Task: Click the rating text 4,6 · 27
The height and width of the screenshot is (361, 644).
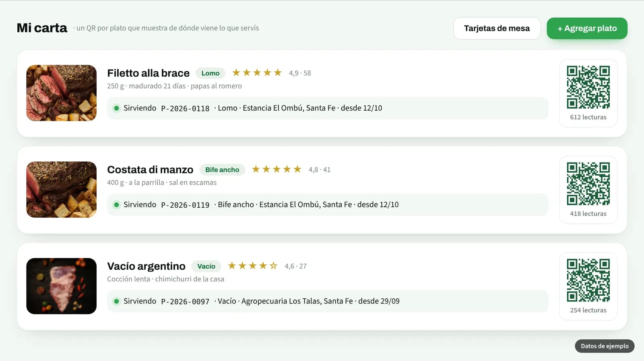Action: point(295,266)
